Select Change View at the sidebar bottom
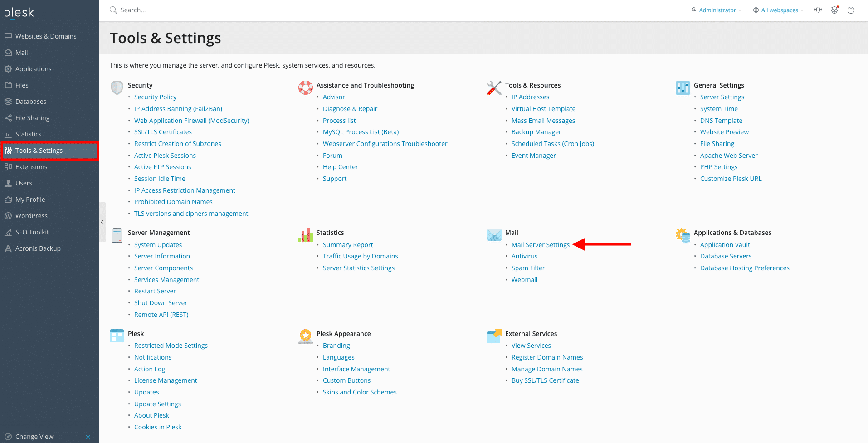 (x=34, y=437)
